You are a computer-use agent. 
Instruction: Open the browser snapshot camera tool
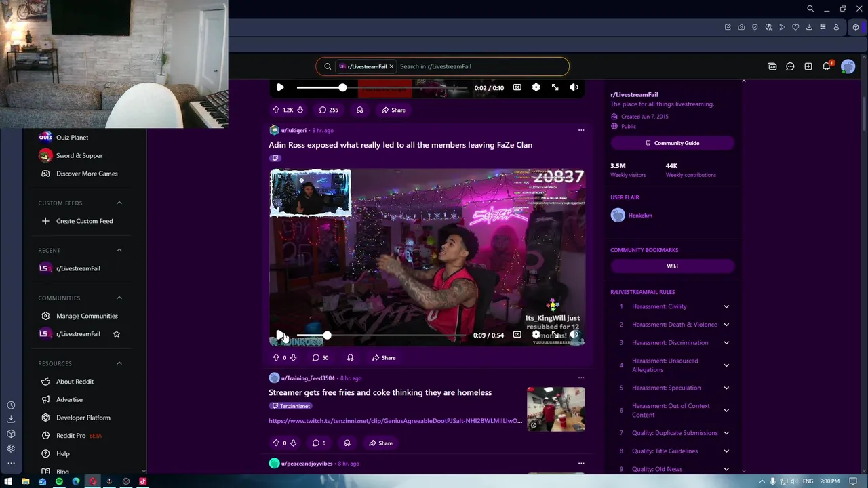(x=741, y=27)
